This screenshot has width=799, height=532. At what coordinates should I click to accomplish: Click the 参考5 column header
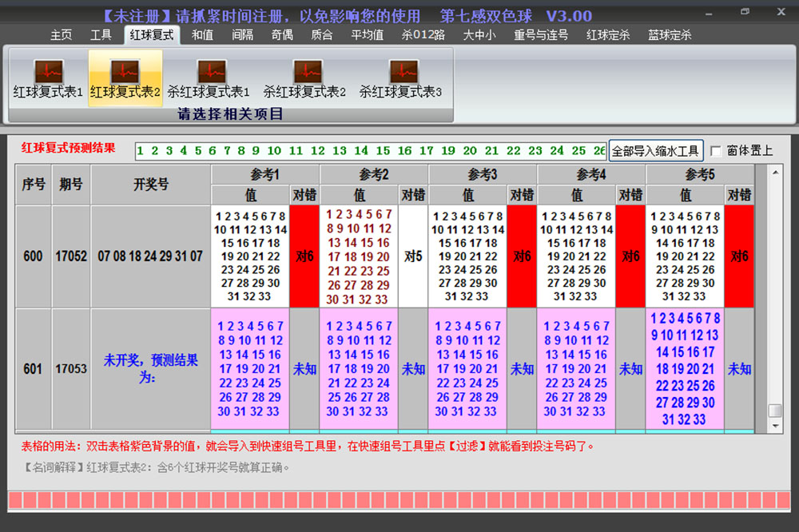[x=700, y=175]
